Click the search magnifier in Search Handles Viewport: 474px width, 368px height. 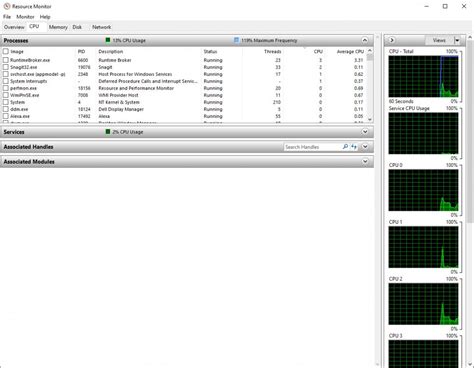click(345, 147)
